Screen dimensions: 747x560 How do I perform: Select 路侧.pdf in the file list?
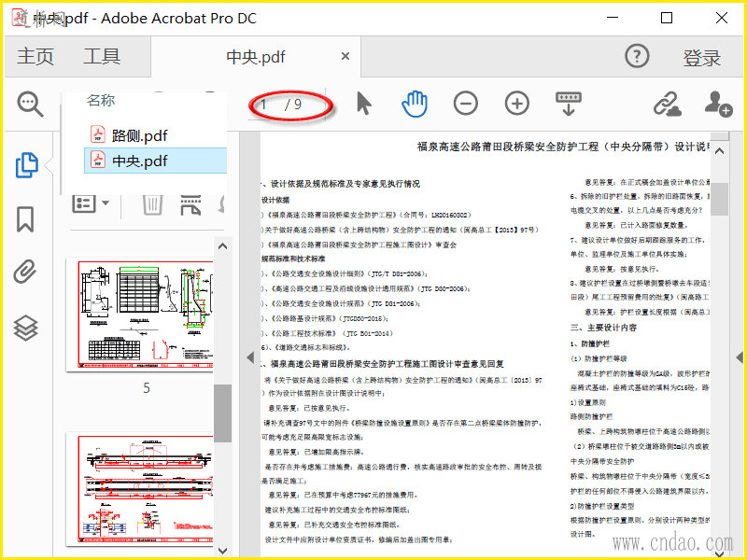pyautogui.click(x=155, y=135)
